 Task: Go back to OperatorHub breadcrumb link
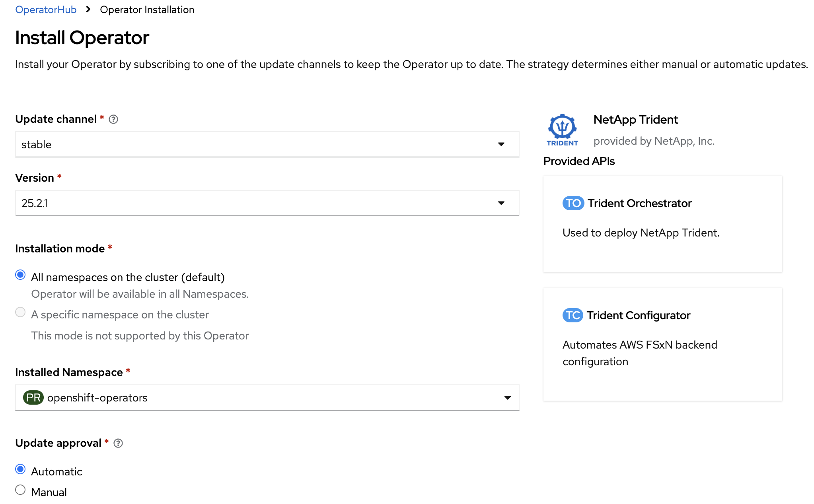(46, 10)
